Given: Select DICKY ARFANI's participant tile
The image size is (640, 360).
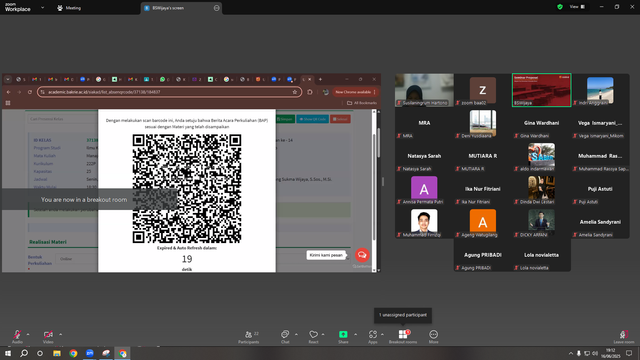Looking at the screenshot, I should tap(541, 222).
